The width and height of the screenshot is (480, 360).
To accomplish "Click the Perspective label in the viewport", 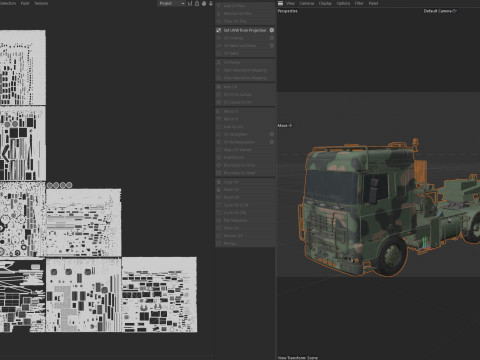I will point(287,11).
